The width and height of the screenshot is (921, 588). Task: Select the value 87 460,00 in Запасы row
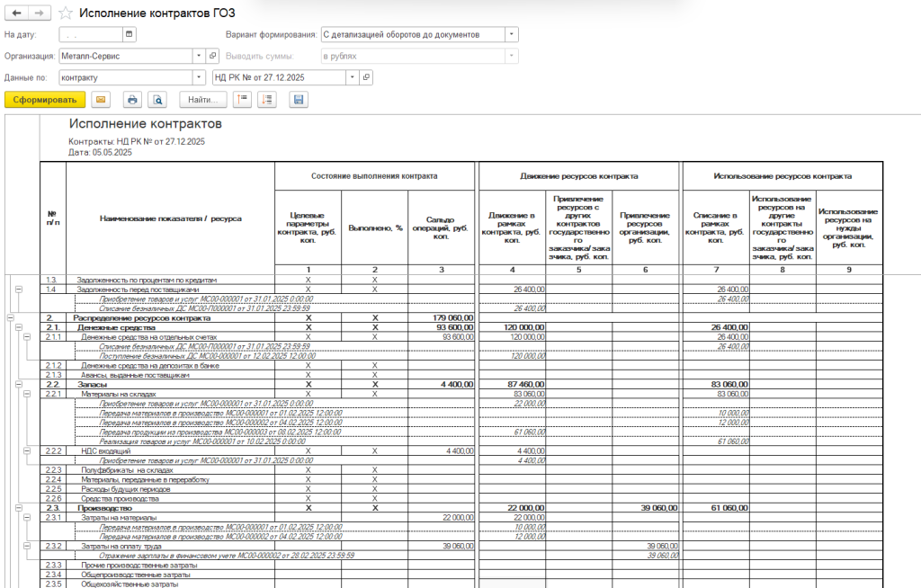coord(525,384)
